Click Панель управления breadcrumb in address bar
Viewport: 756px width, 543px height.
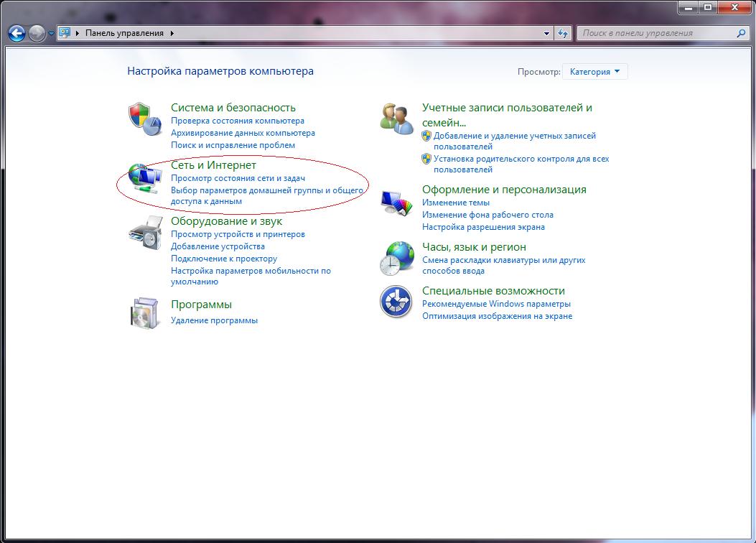point(124,33)
